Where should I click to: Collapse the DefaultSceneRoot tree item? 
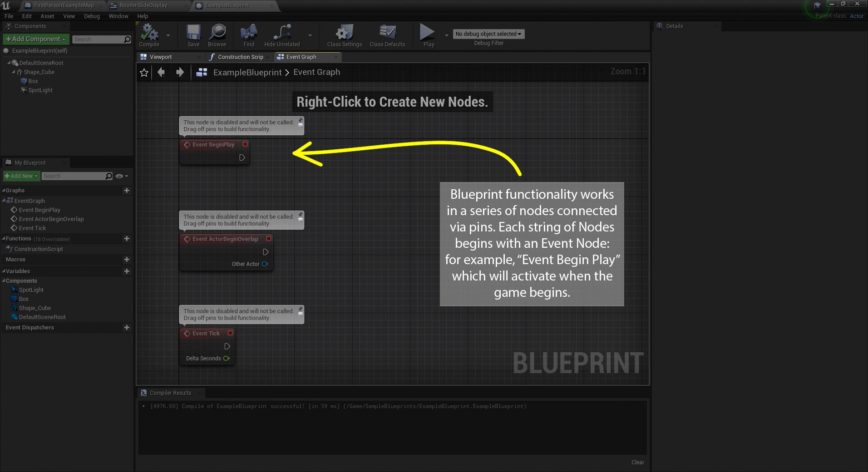pyautogui.click(x=9, y=63)
